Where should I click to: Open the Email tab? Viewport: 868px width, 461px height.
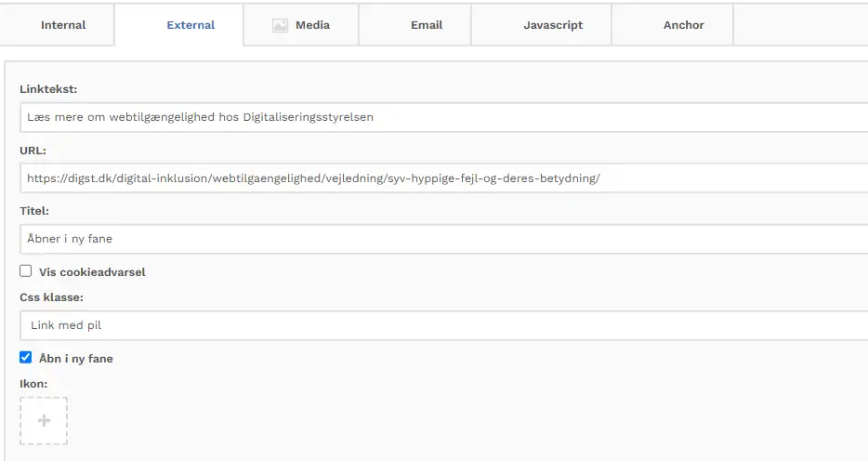point(427,25)
